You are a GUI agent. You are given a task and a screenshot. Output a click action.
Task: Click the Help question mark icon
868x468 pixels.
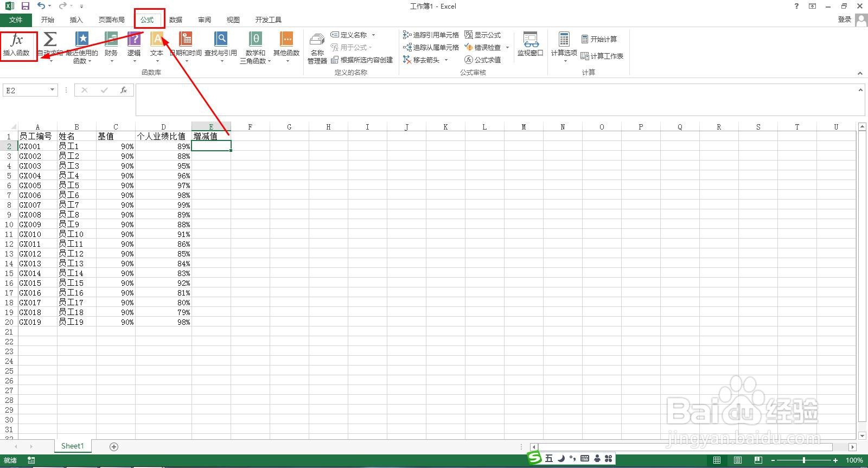[x=796, y=6]
